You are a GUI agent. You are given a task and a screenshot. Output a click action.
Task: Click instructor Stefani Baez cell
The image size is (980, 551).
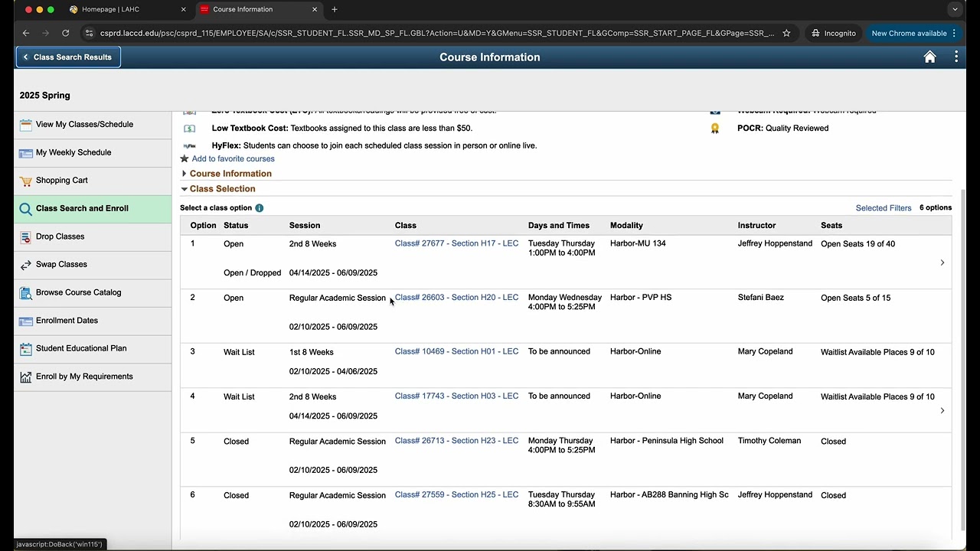click(x=760, y=297)
